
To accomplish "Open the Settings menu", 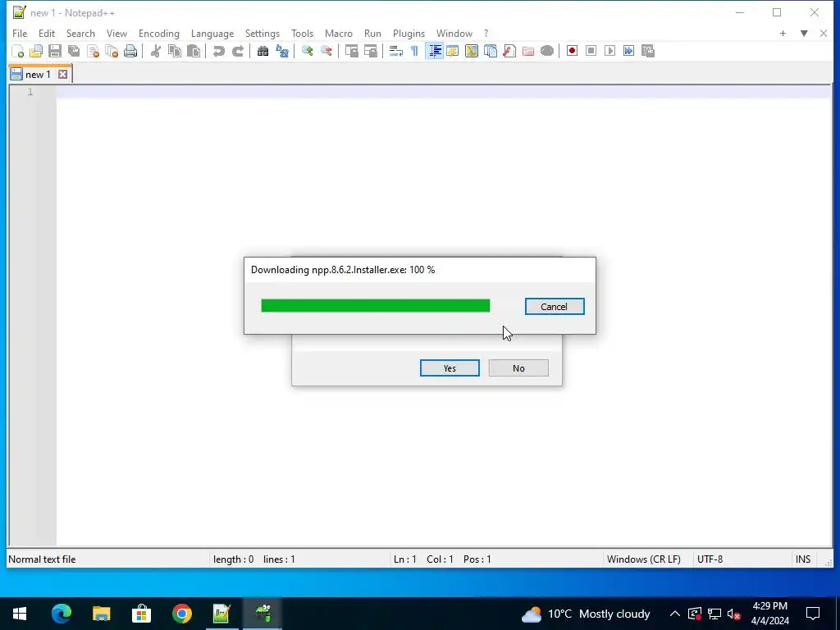I will [x=262, y=33].
